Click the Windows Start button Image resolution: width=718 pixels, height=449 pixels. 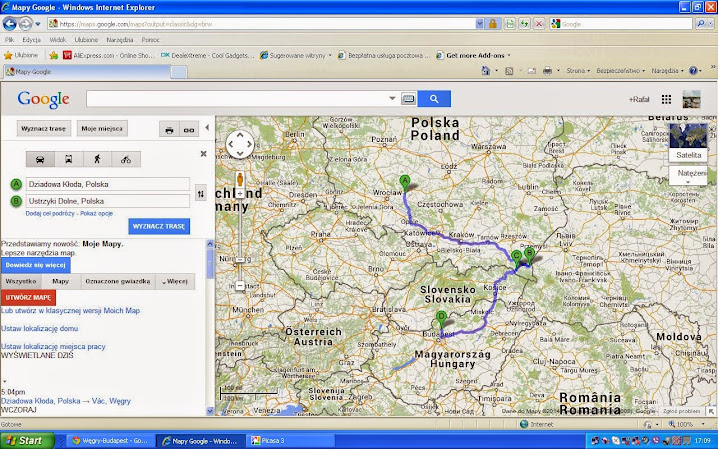click(x=27, y=440)
